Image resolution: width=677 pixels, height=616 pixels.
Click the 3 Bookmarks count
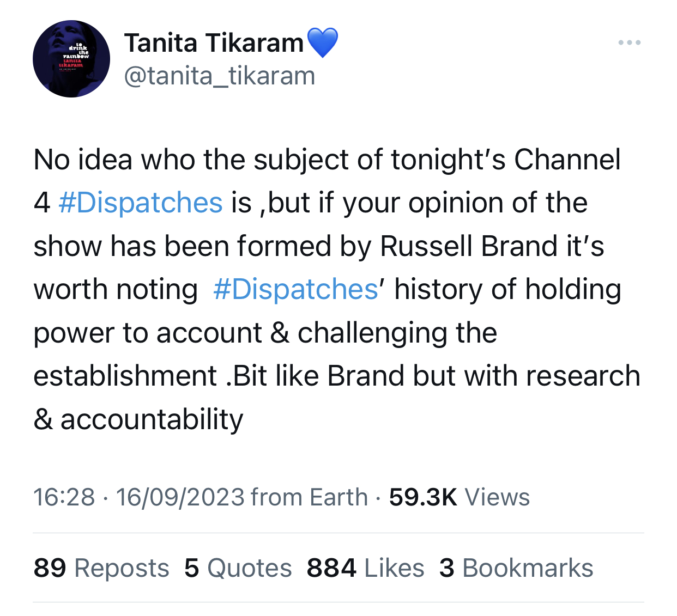coord(516,568)
